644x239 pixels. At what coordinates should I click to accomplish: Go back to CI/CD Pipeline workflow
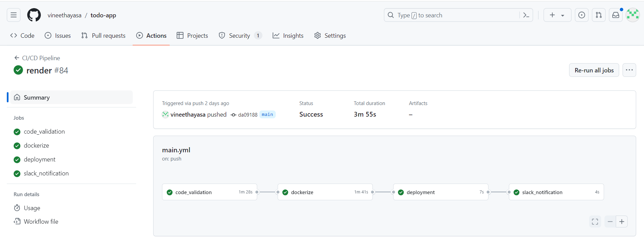pos(37,58)
